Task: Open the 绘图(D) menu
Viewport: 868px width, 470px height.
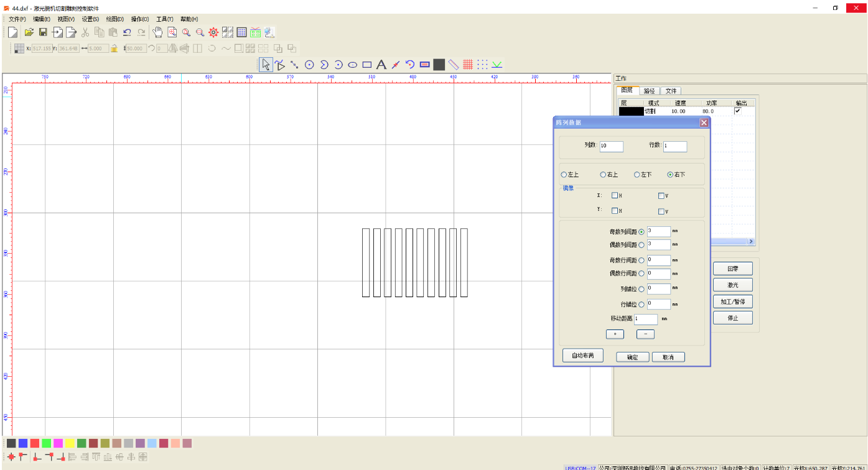Action: coord(114,19)
